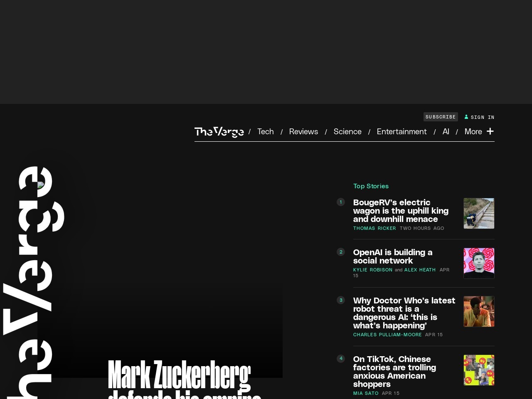Click rank number 3 badge
The width and height of the screenshot is (532, 399).
tap(341, 300)
